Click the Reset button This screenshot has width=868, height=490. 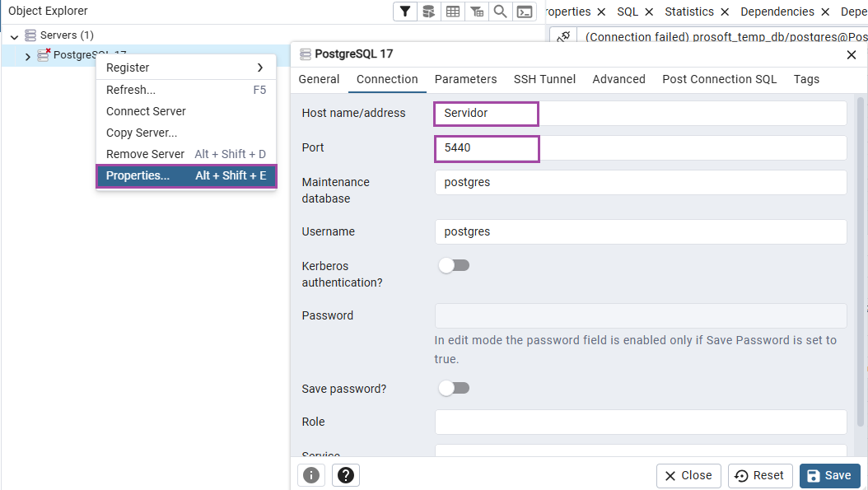[x=760, y=476]
